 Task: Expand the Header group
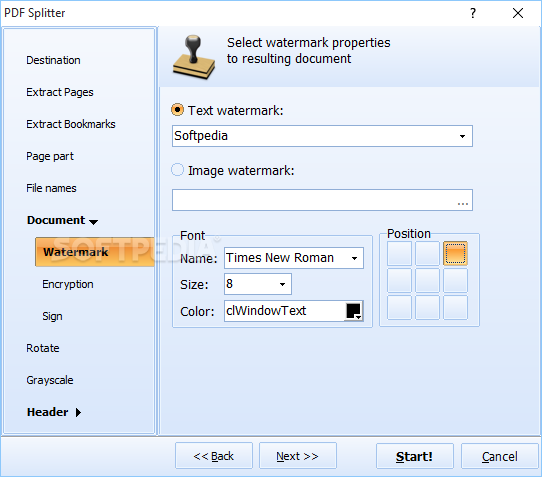pyautogui.click(x=54, y=412)
